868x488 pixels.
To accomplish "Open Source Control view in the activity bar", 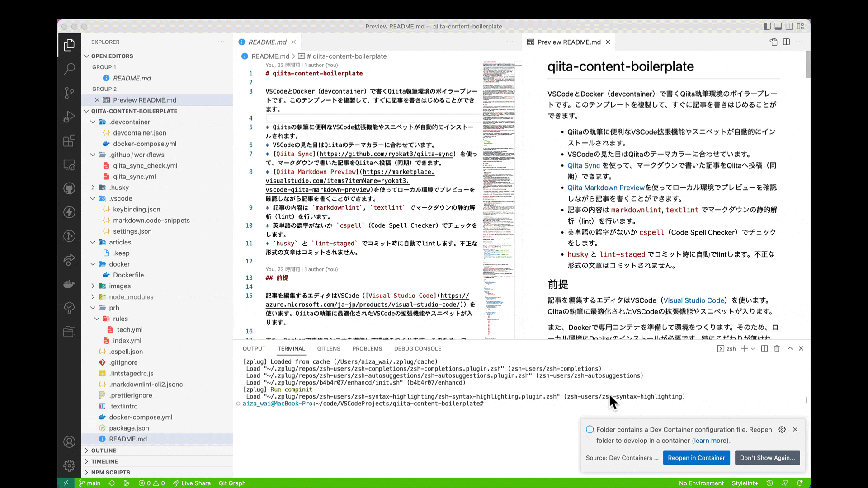I will [x=69, y=93].
